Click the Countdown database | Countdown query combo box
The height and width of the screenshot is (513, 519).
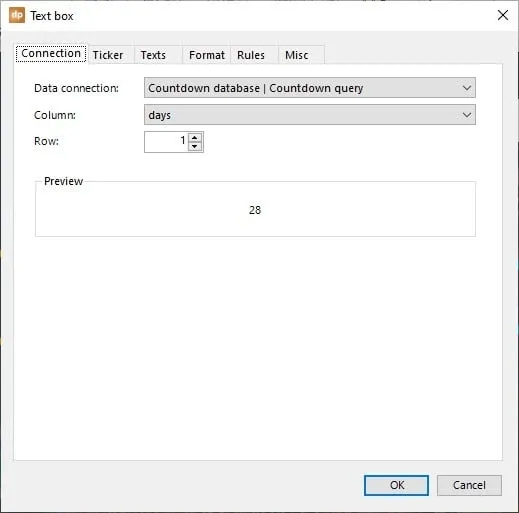tap(310, 88)
